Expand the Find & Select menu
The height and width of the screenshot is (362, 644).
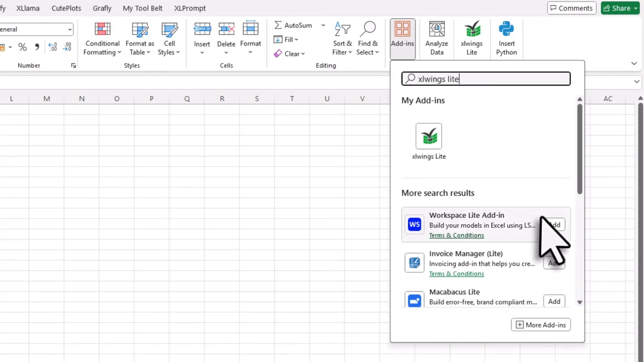click(368, 39)
